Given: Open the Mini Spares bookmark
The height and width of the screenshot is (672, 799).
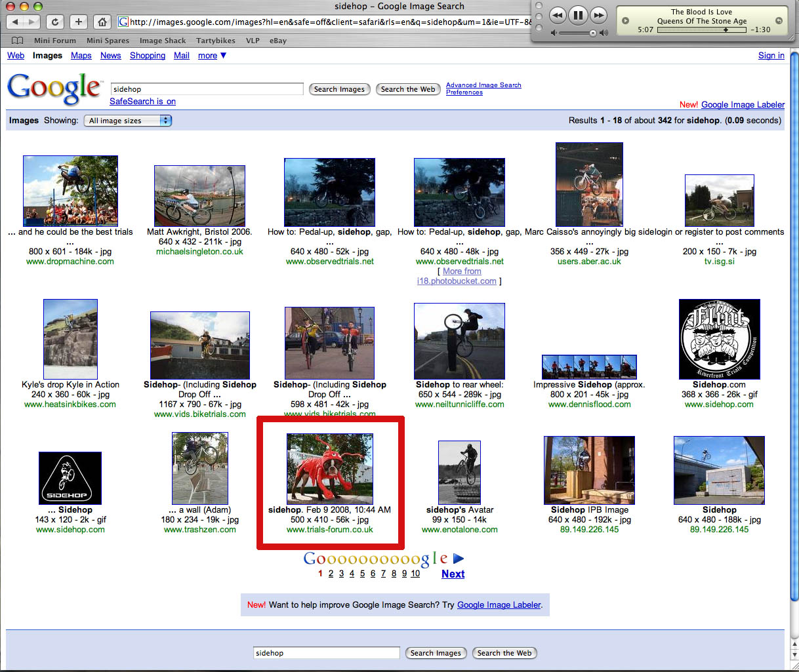Looking at the screenshot, I should click(x=108, y=41).
